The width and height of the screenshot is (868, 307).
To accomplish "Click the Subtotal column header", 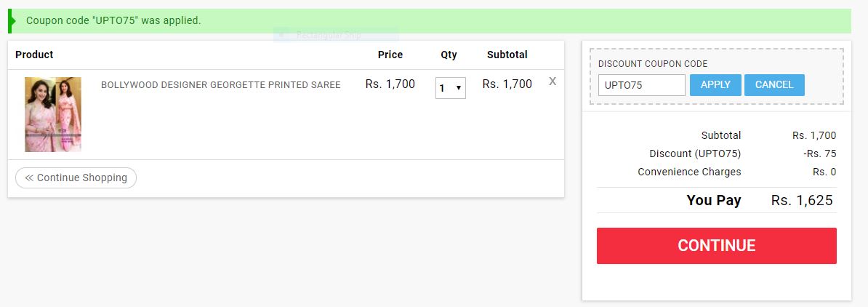I will [x=507, y=55].
